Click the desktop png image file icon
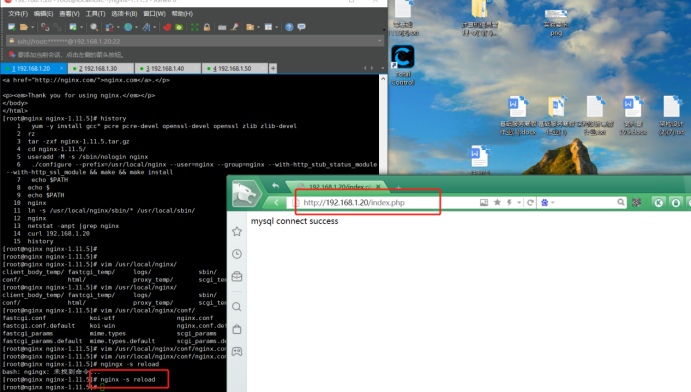Screen dimensions: 691x392 [556, 21]
